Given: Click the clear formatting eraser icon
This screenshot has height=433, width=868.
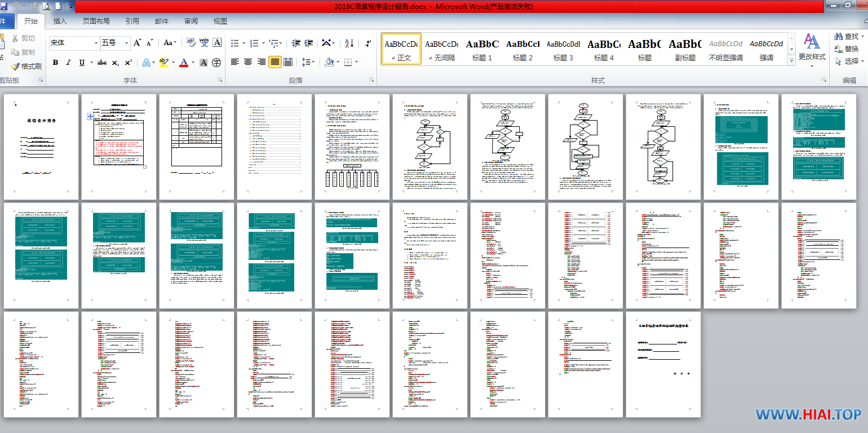Looking at the screenshot, I should pos(191,43).
